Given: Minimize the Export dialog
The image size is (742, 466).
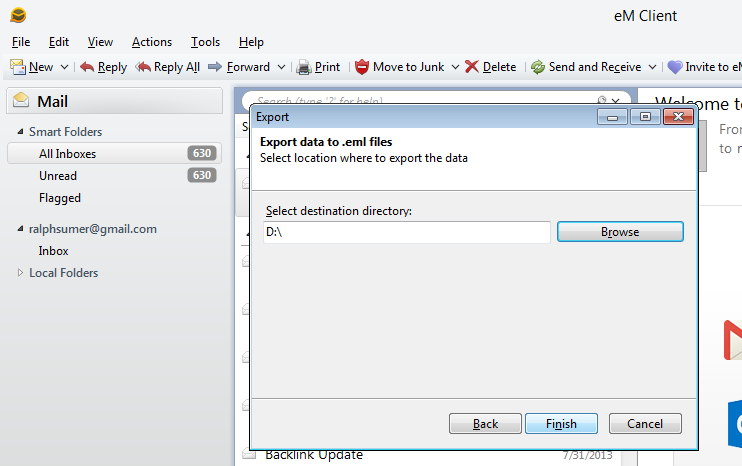Looking at the screenshot, I should pos(612,117).
